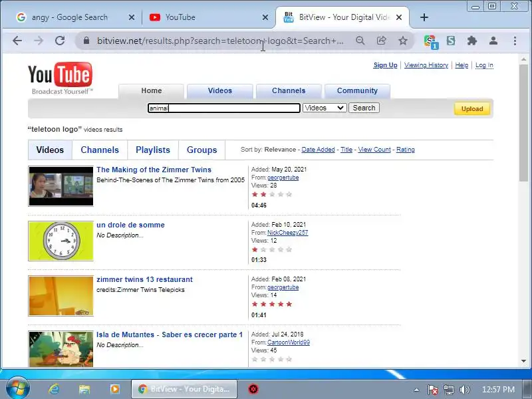Open the Channels navigation tab
Image resolution: width=532 pixels, height=399 pixels.
(289, 91)
